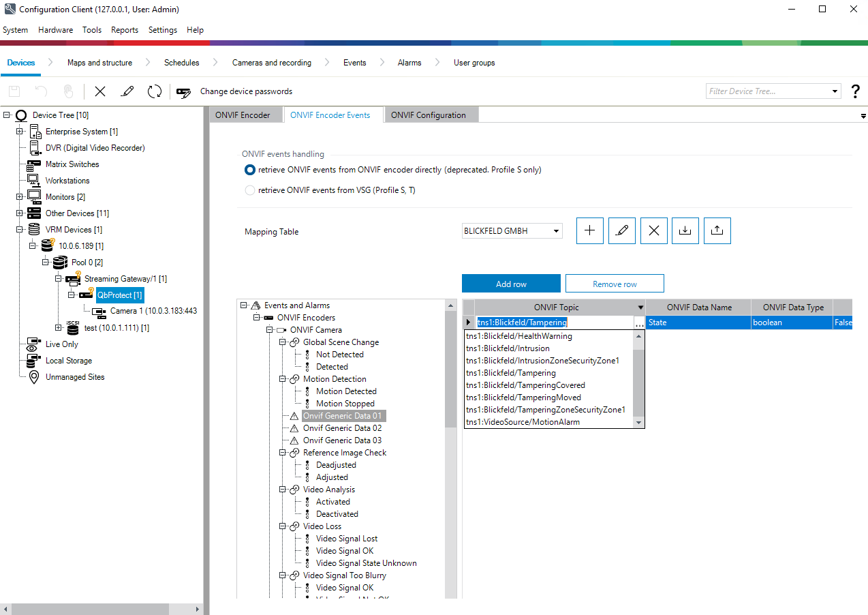Click the rename pencil icon in toolbar
This screenshot has width=868, height=615.
[127, 91]
